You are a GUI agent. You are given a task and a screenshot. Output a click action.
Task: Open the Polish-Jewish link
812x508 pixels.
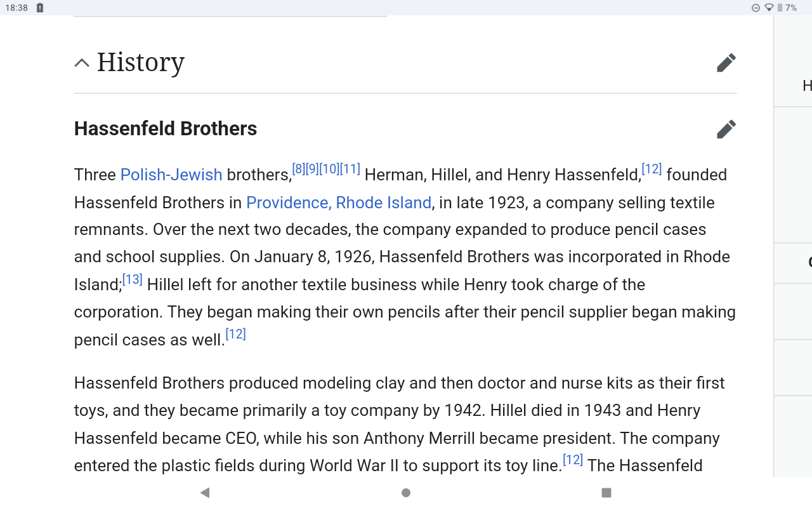171,175
